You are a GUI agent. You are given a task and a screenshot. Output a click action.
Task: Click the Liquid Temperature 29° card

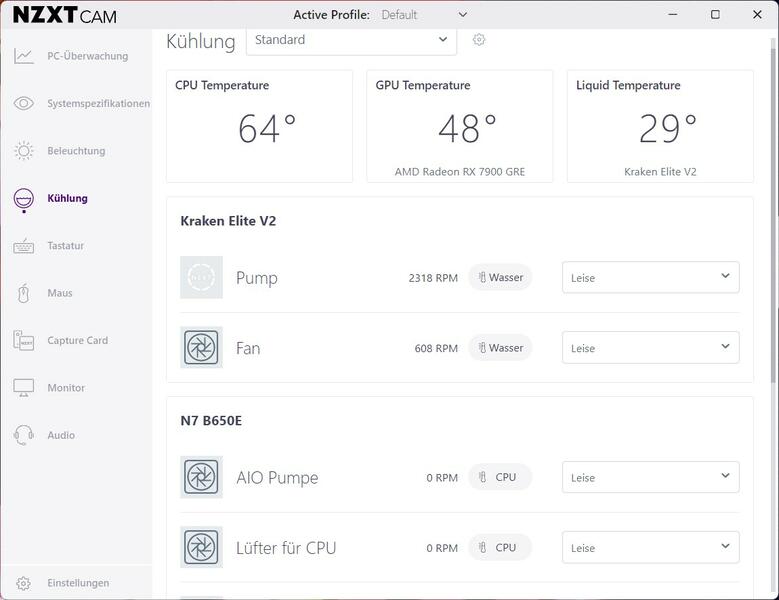pos(660,126)
